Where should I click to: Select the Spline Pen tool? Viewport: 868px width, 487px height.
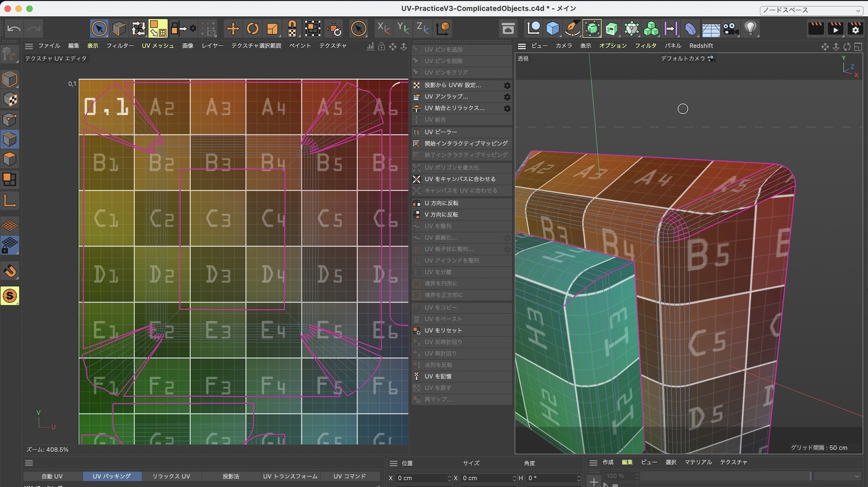(572, 29)
